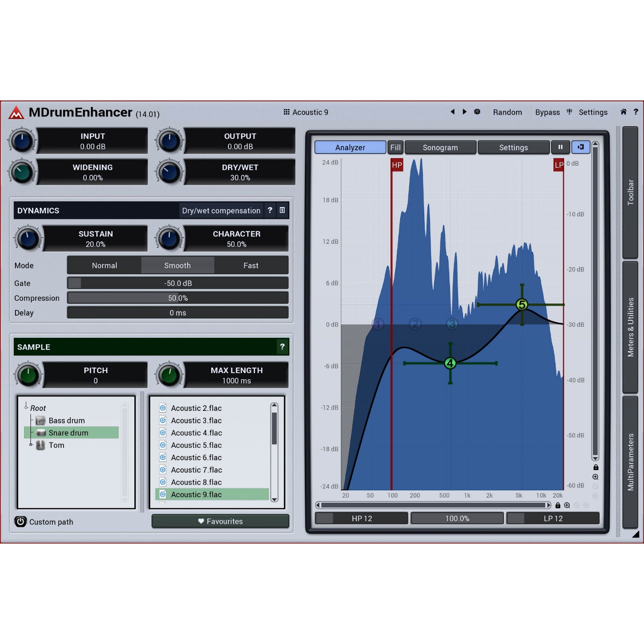
Task: Open preset grid icon beside Acoustic 9
Action: point(286,112)
